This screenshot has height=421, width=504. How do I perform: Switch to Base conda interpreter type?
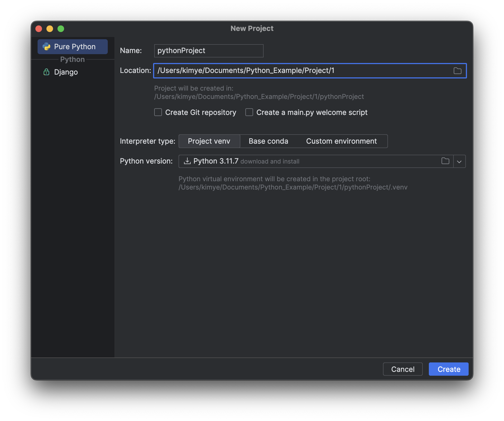click(268, 141)
